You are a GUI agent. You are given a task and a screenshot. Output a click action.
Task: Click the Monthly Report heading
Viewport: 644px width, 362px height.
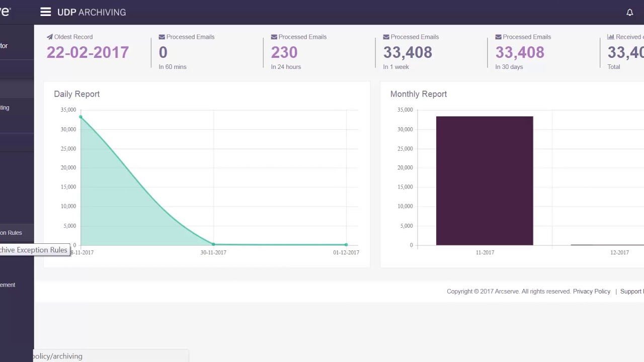click(x=419, y=94)
